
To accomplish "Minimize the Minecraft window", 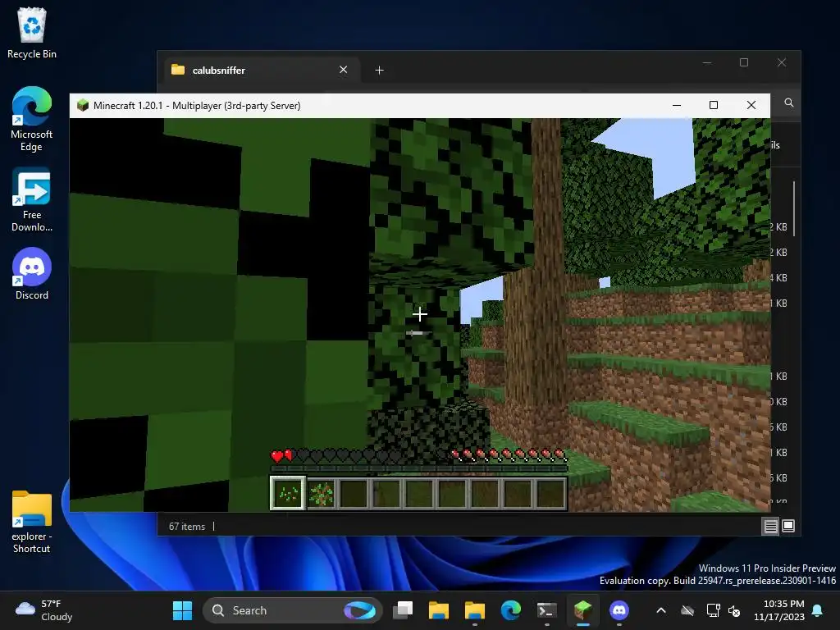I will pyautogui.click(x=677, y=106).
